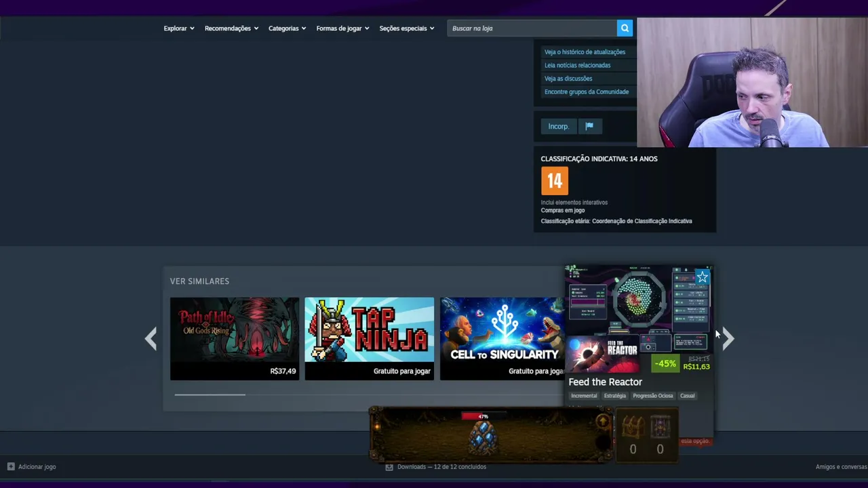Click the flag icon beside Incorp.
The width and height of the screenshot is (868, 488).
point(589,126)
